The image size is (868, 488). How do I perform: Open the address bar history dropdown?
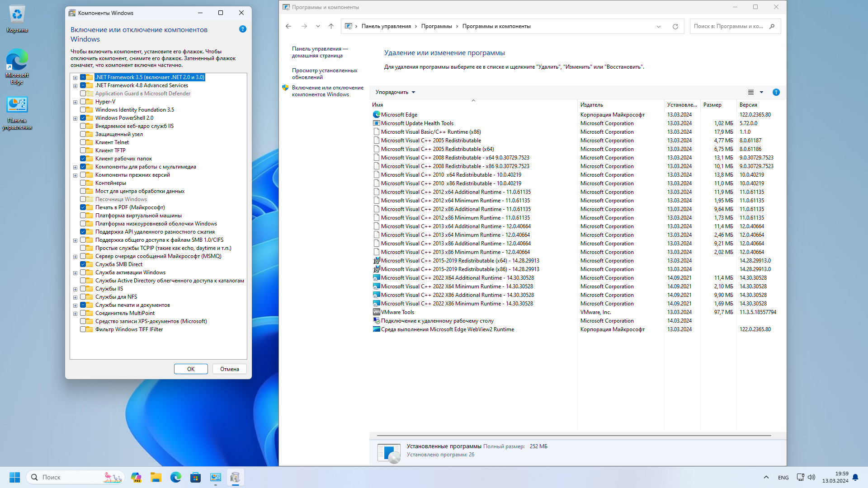pyautogui.click(x=659, y=26)
